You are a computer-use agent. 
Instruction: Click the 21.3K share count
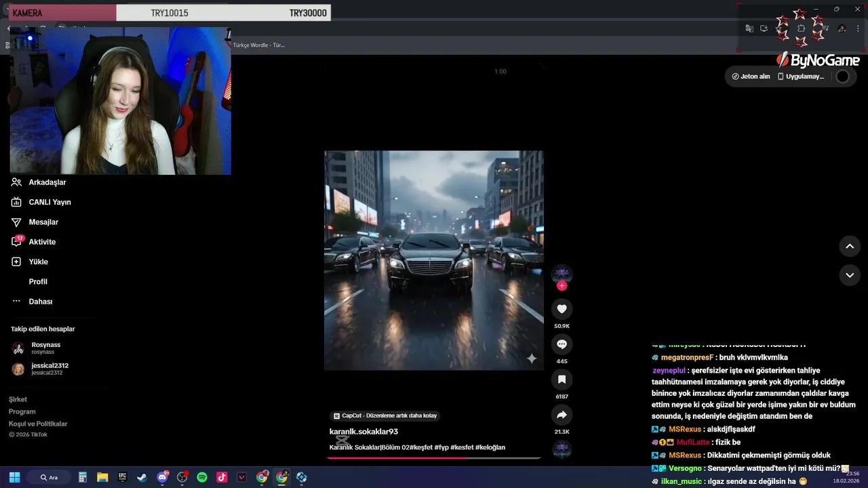pos(561,432)
